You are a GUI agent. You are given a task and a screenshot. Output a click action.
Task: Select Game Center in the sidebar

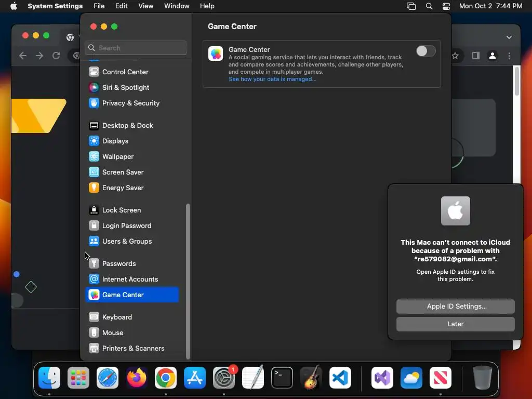131,295
